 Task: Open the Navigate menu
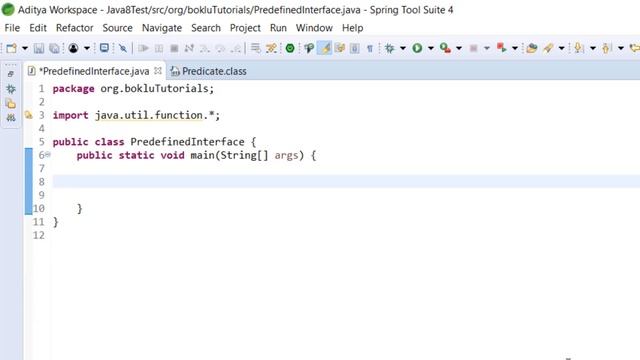pos(162,28)
